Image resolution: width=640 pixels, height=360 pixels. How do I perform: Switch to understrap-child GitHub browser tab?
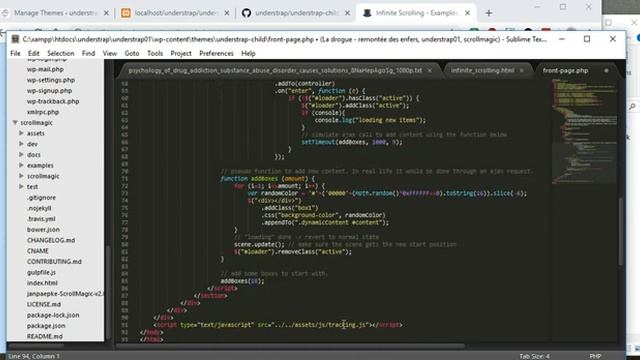pyautogui.click(x=296, y=13)
